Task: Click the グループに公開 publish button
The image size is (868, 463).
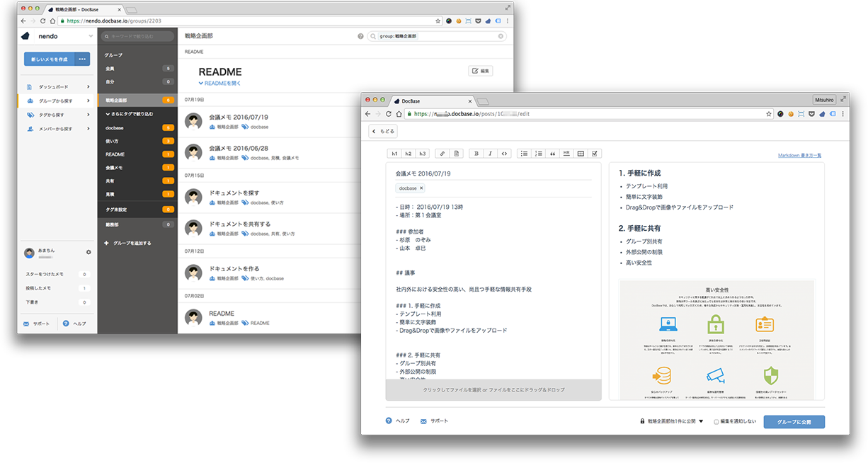Action: click(794, 422)
